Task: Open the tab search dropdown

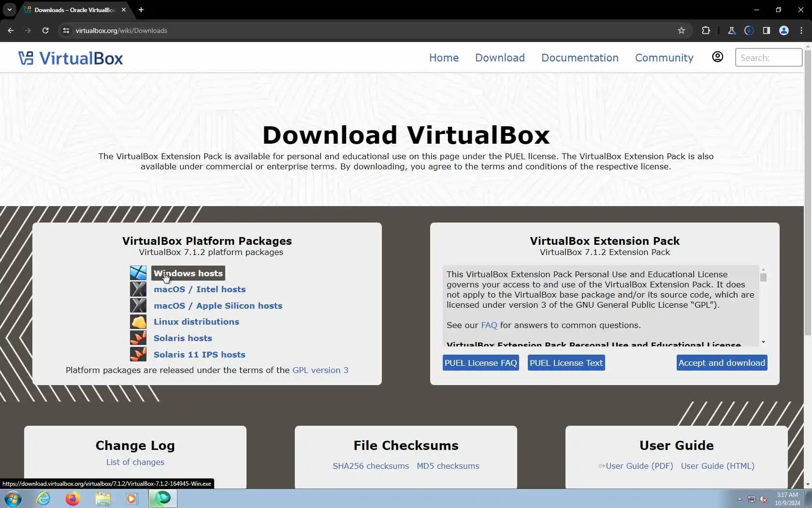Action: coord(9,10)
